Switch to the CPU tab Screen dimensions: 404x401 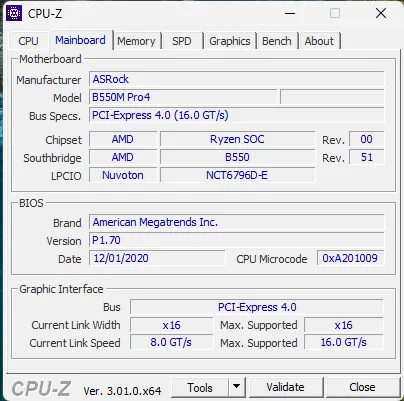click(x=28, y=41)
